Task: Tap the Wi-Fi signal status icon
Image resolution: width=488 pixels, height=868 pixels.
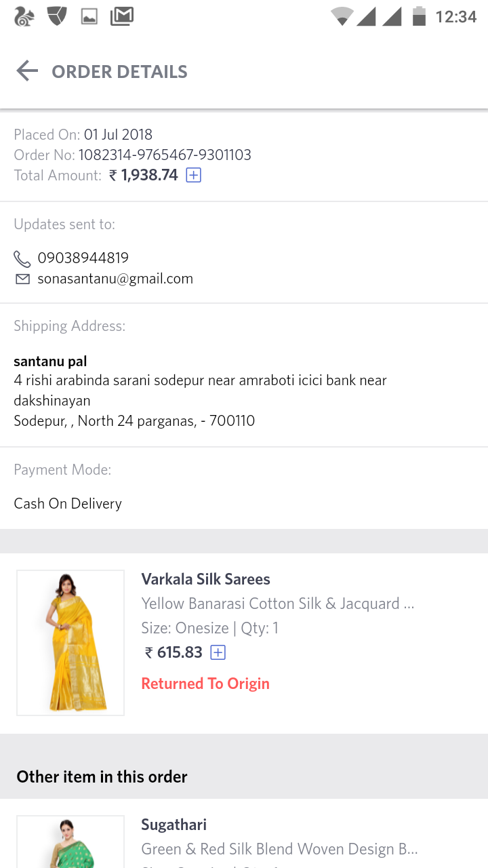Action: click(342, 16)
